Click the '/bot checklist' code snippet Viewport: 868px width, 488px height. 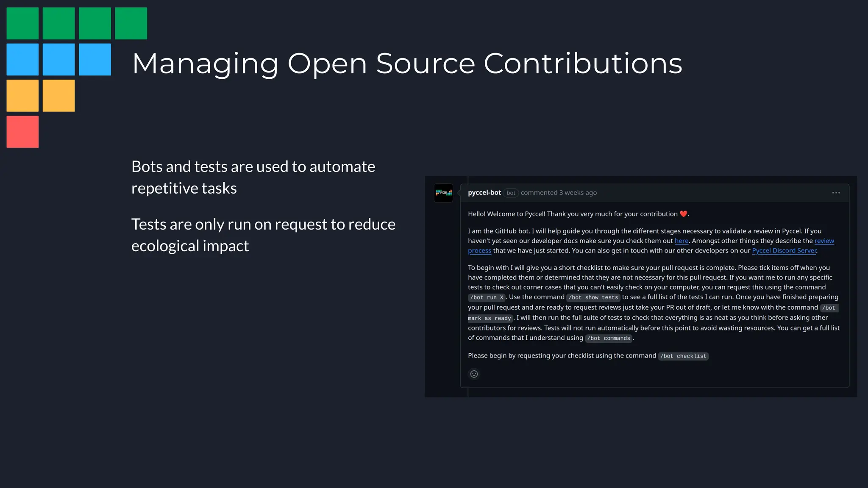(683, 356)
